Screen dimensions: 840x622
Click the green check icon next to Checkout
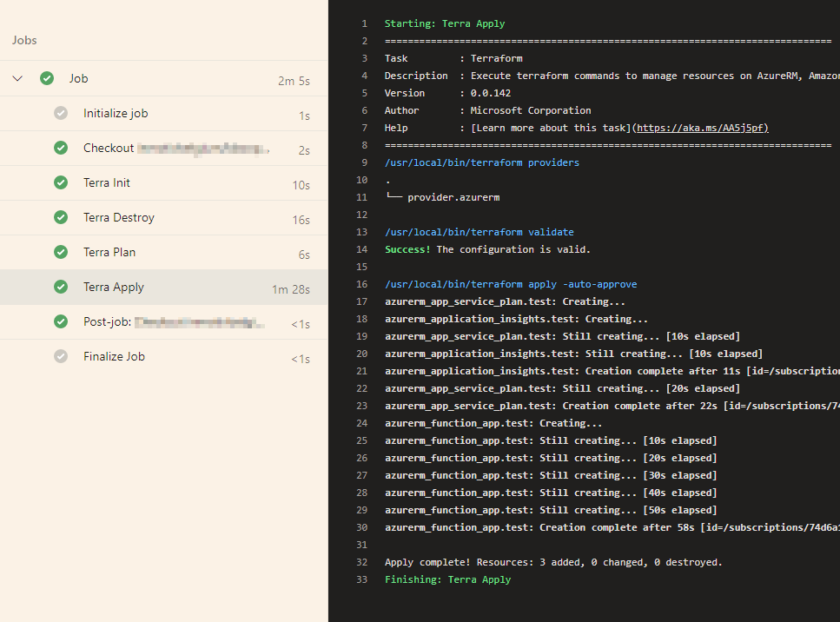pos(61,148)
